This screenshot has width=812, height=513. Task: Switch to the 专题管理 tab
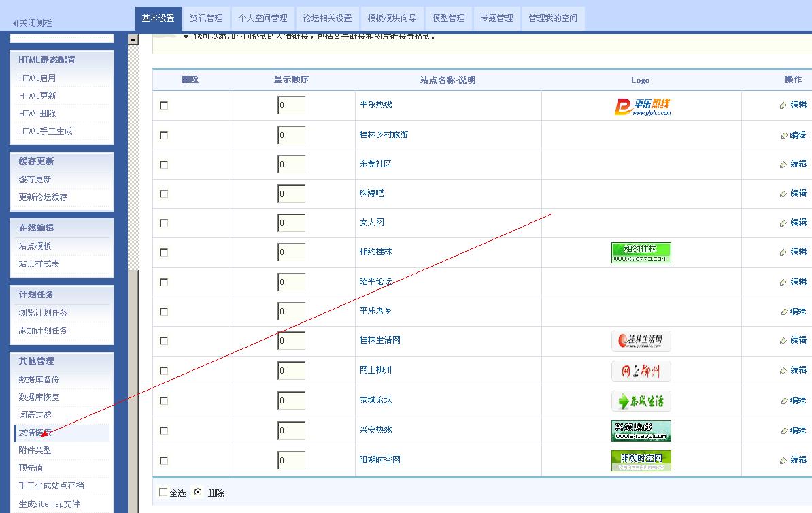(x=496, y=18)
